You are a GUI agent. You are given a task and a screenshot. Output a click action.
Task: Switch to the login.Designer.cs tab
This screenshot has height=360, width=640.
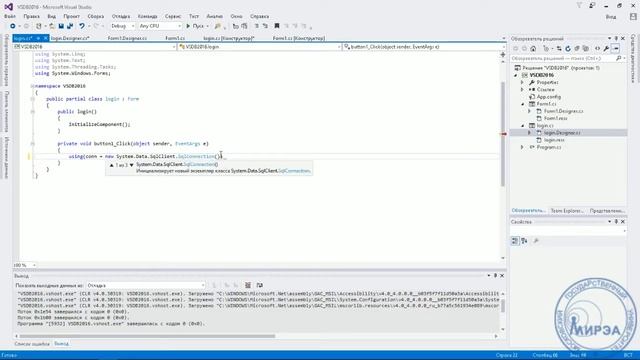pos(70,38)
